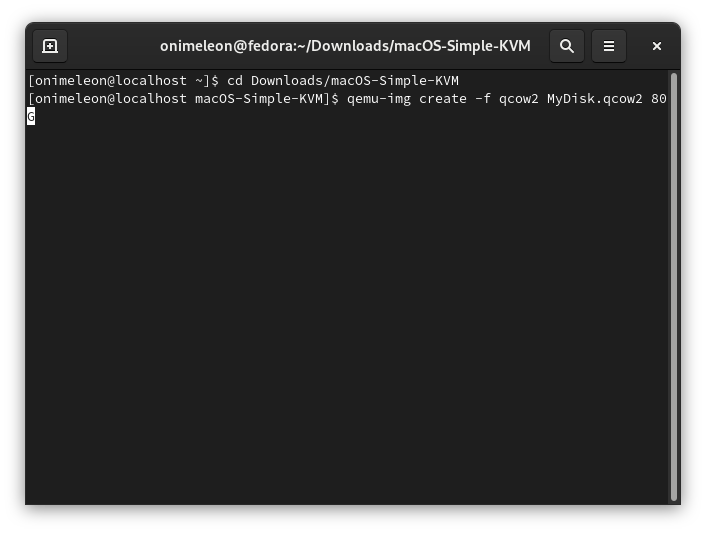Click the 'Downloads/macOS-Simple-KVM' path in first command

354,80
